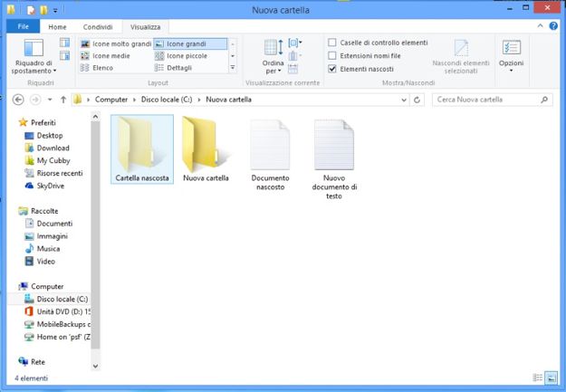This screenshot has width=566, height=392.
Task: Click the Refresh button
Action: pyautogui.click(x=417, y=100)
